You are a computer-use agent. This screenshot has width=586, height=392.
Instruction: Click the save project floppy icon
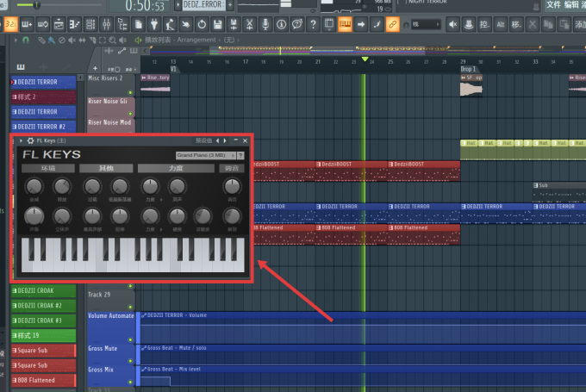217,25
